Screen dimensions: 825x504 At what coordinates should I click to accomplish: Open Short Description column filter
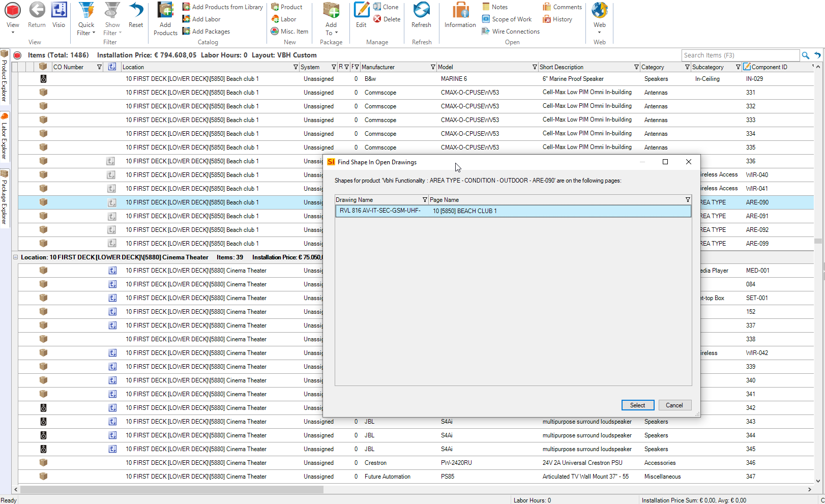(636, 67)
